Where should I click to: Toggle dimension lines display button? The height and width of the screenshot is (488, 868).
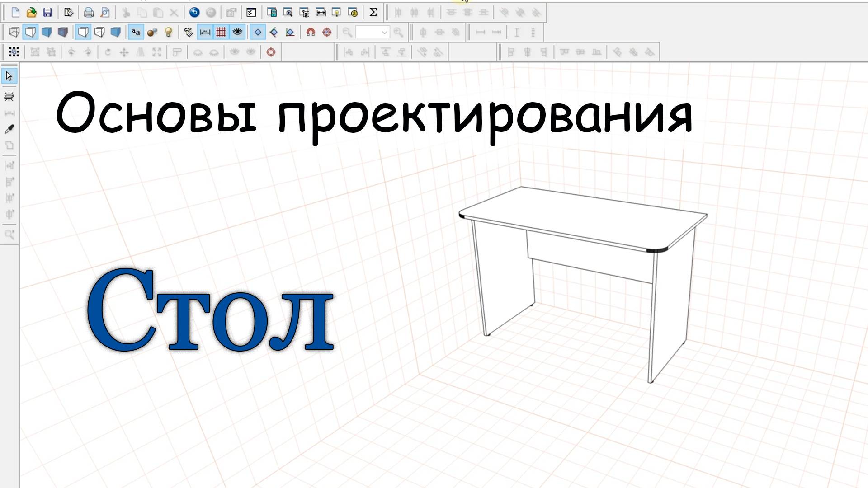pyautogui.click(x=205, y=32)
